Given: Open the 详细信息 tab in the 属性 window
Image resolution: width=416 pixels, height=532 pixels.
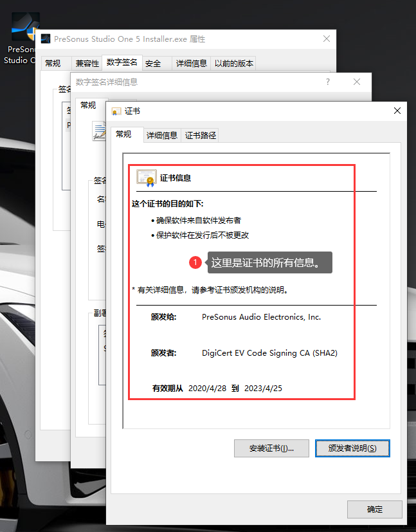Looking at the screenshot, I should (191, 64).
